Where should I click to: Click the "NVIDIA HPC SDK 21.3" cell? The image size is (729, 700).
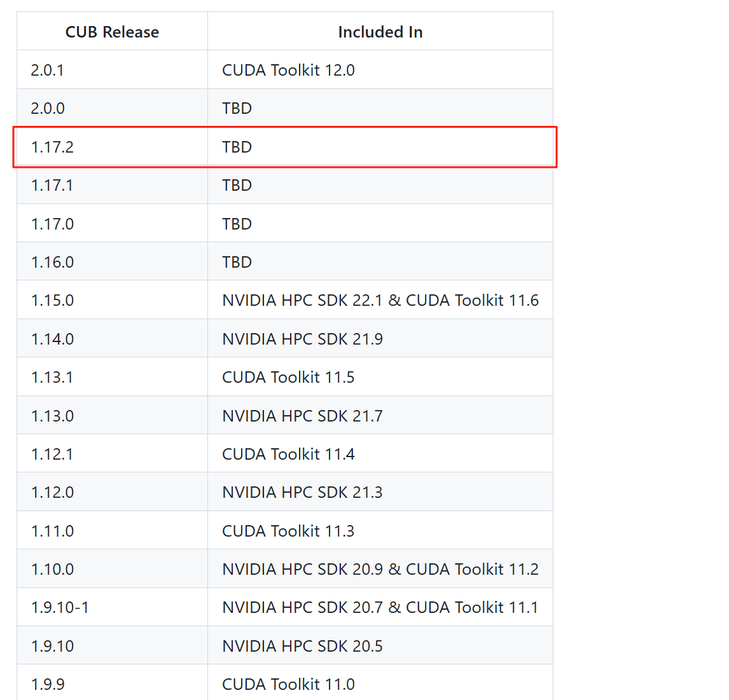380,491
